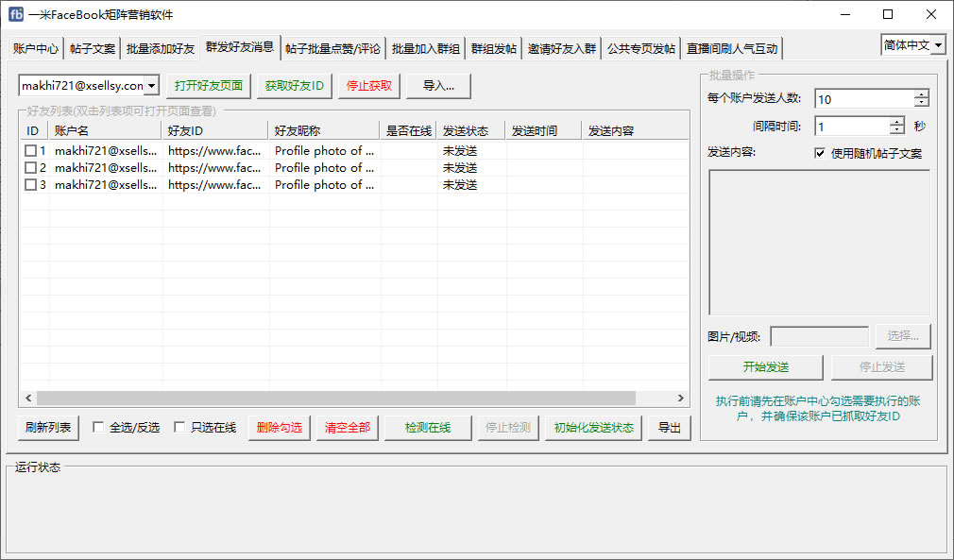Open the 直播间刷人气互动 tab

[732, 49]
